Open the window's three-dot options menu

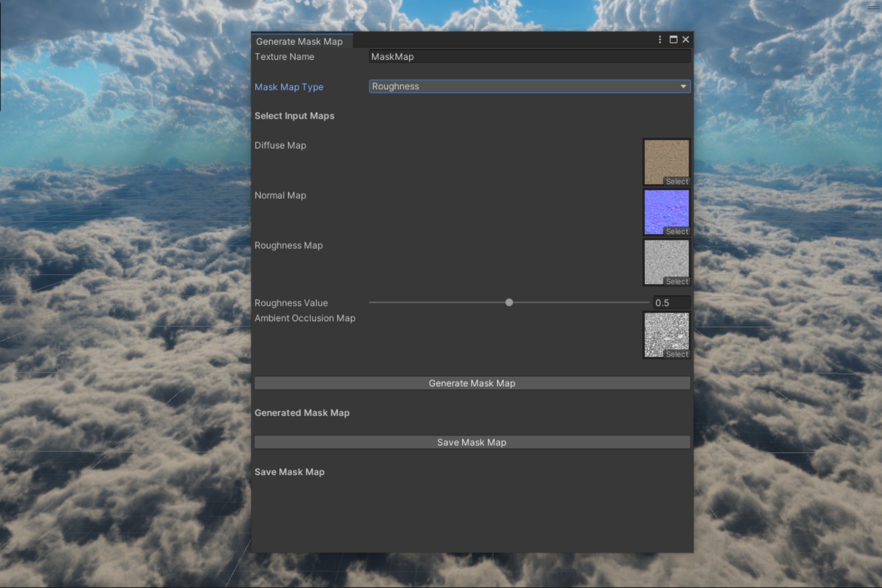[x=659, y=40]
